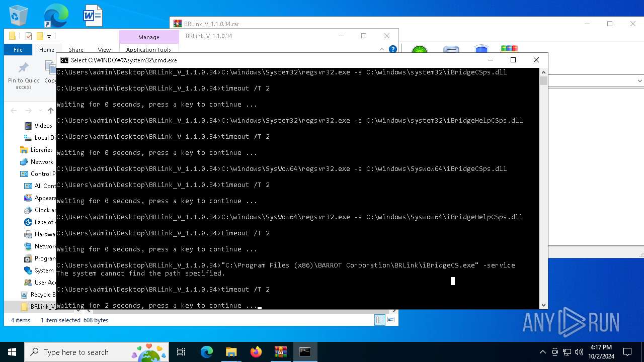
Task: Go forward in File Explorer
Action: pos(29,111)
